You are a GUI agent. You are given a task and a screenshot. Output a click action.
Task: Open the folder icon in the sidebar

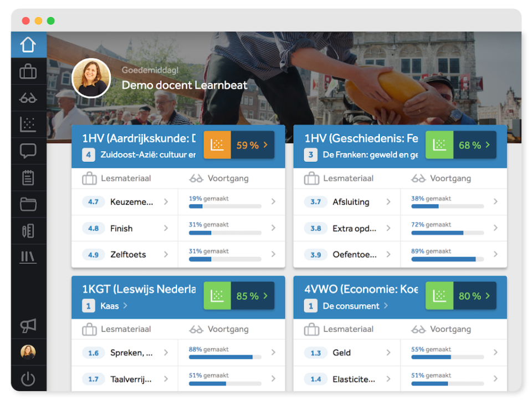tap(28, 205)
